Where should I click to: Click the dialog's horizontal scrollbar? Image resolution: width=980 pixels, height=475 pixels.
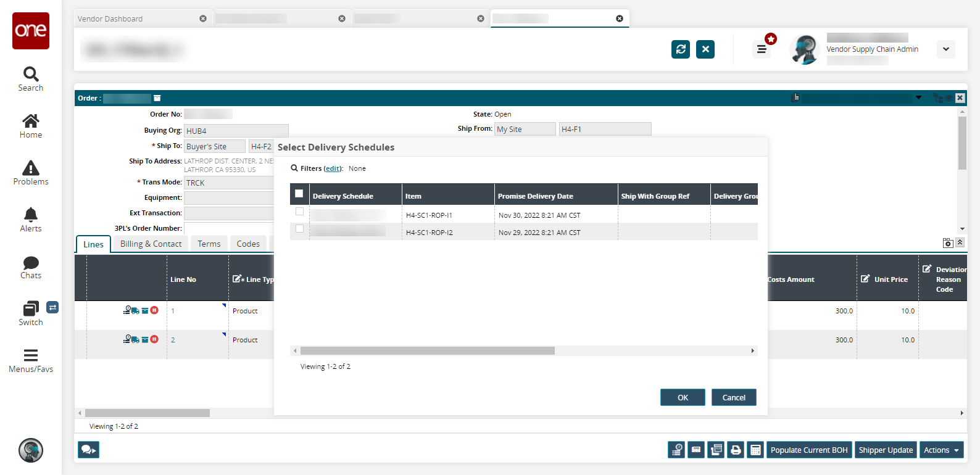pyautogui.click(x=427, y=351)
